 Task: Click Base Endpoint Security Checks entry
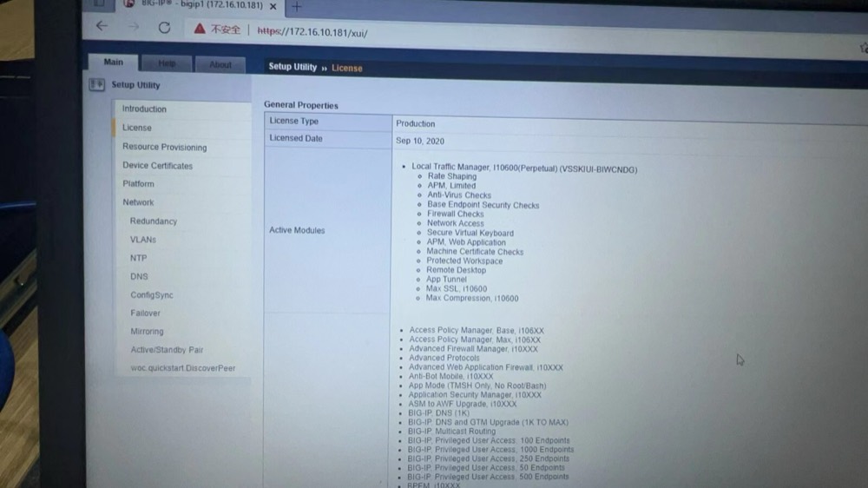(483, 205)
